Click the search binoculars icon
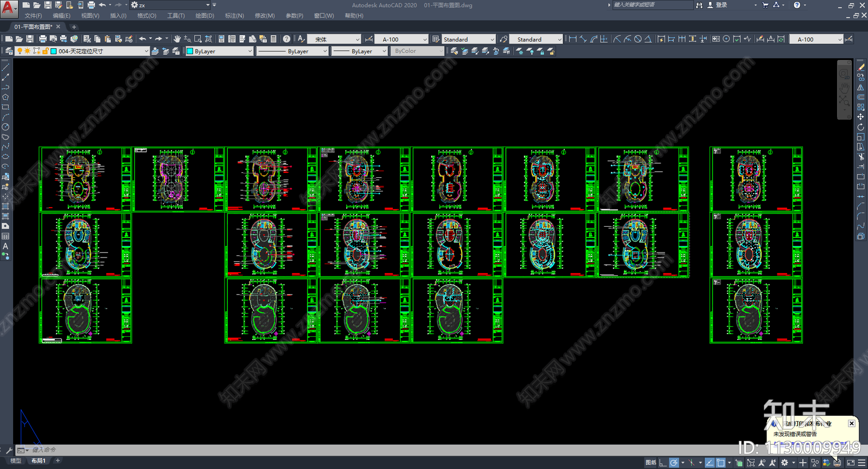The width and height of the screenshot is (868, 469). (699, 5)
